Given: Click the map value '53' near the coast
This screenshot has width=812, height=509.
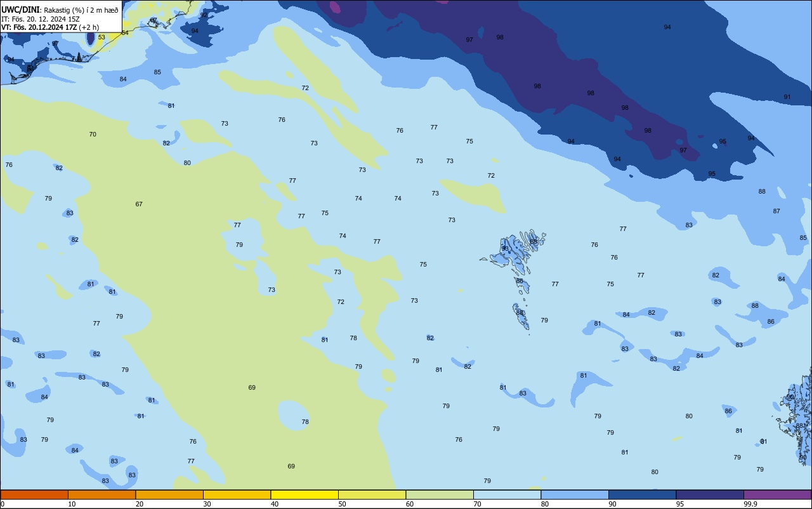Looking at the screenshot, I should click(101, 37).
